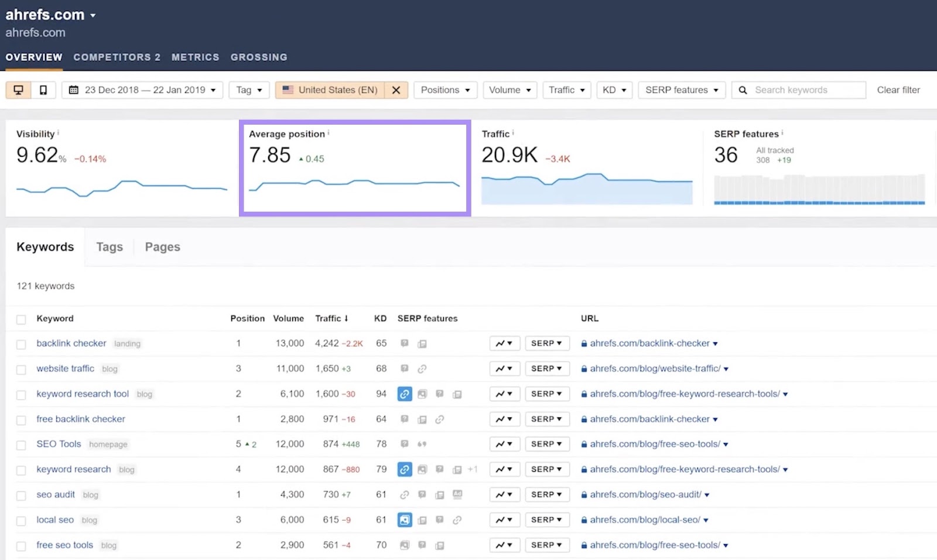Check the checkbox for backlink checker keyword
937x560 pixels.
21,344
